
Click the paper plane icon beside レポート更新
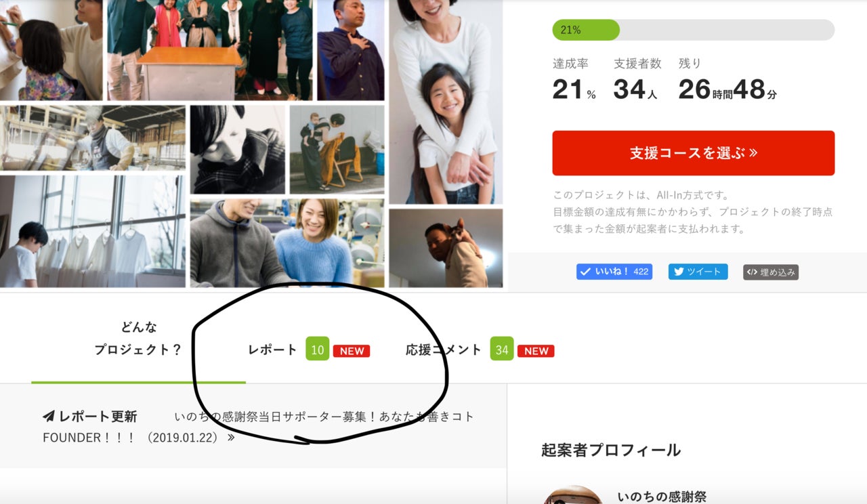tap(49, 416)
